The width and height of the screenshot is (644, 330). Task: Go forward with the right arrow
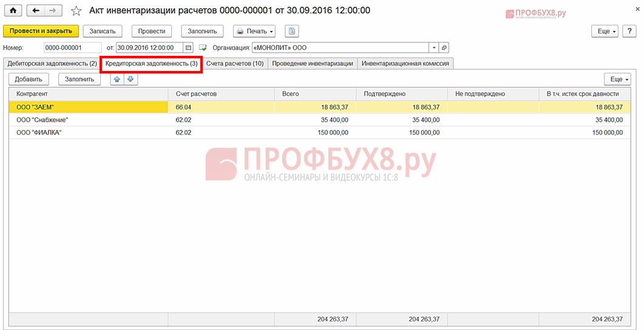[x=53, y=11]
